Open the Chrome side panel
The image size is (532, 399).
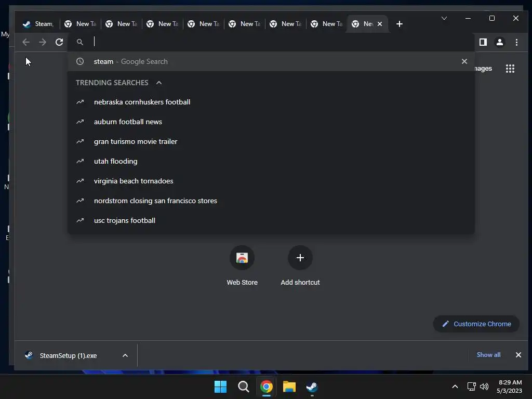pos(483,42)
